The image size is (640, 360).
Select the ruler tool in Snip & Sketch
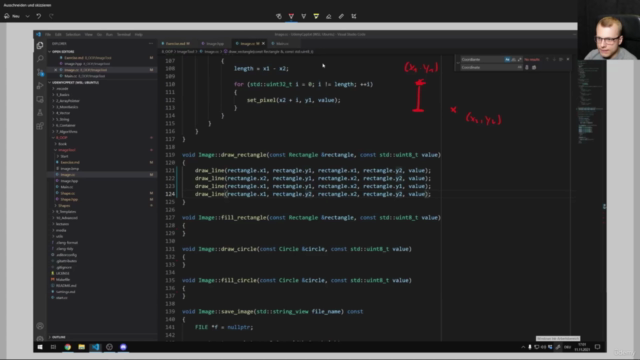point(341,16)
